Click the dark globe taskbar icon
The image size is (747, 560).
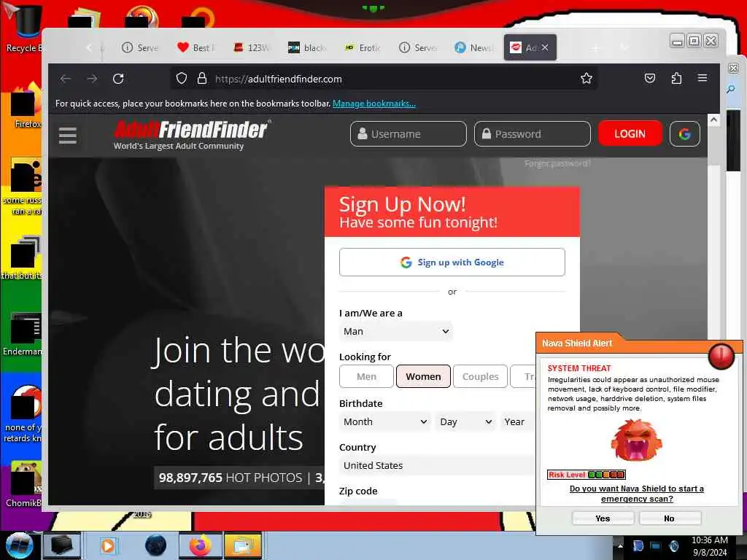point(156,545)
